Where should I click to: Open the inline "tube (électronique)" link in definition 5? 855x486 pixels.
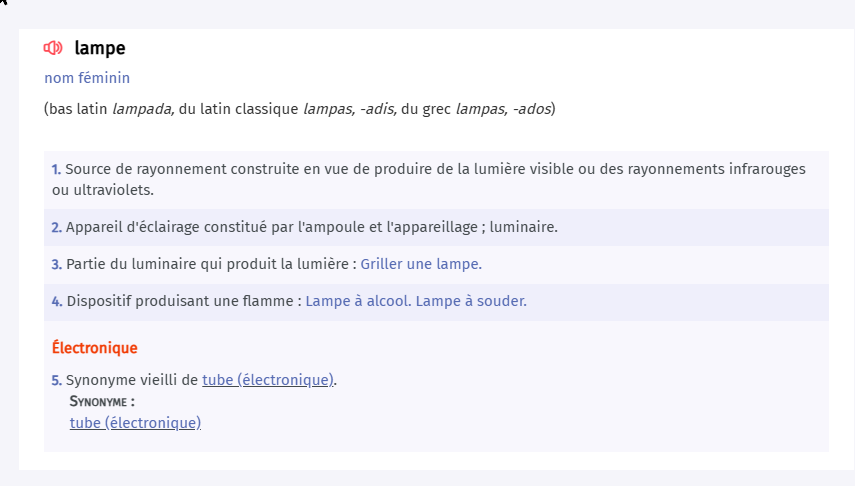coord(268,380)
